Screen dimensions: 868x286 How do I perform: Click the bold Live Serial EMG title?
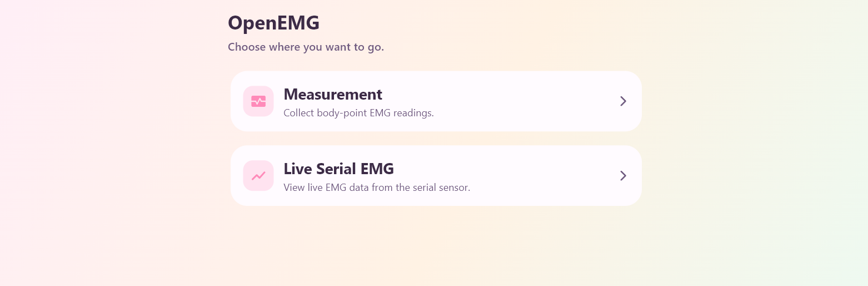pos(338,169)
